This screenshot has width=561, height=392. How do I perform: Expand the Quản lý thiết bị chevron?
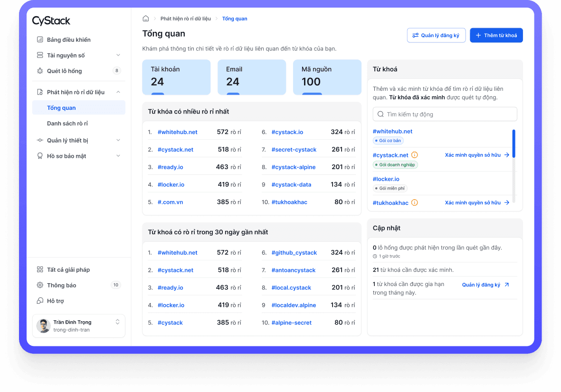tap(118, 140)
